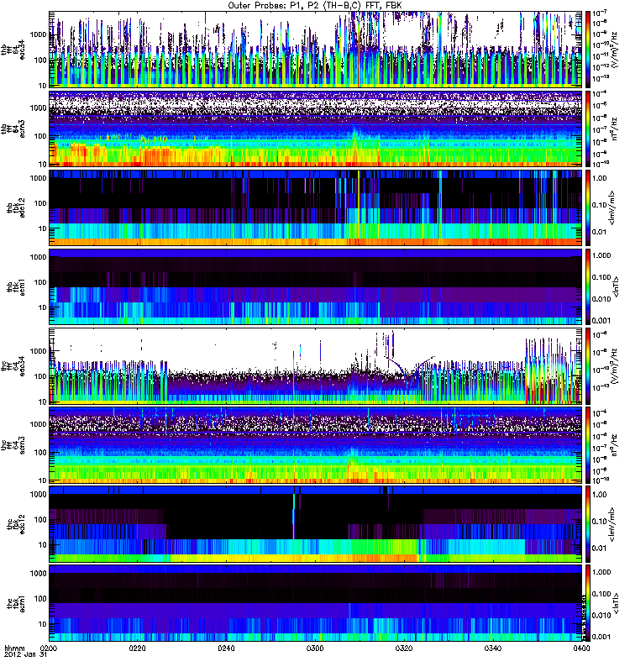
Task: Click the 'hhmm' time axis unit label
Action: 14,648
